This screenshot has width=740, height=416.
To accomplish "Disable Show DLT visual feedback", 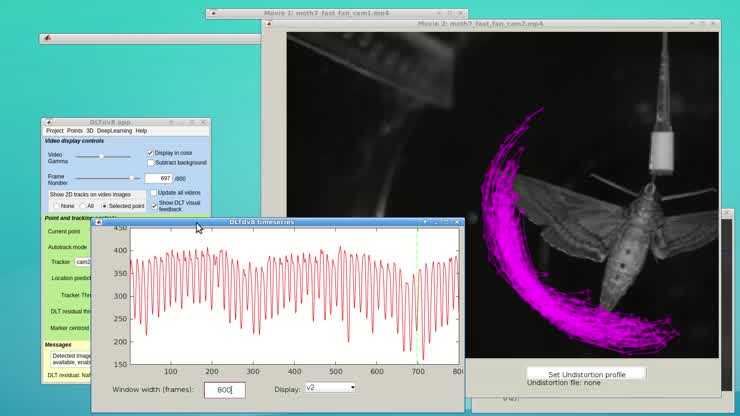I will coord(154,204).
